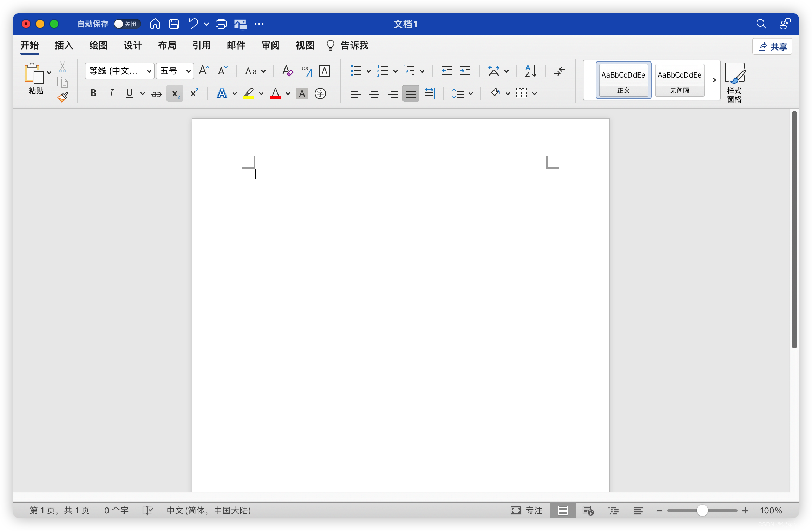The image size is (812, 531).
Task: Toggle the Subscript button
Action: [175, 93]
